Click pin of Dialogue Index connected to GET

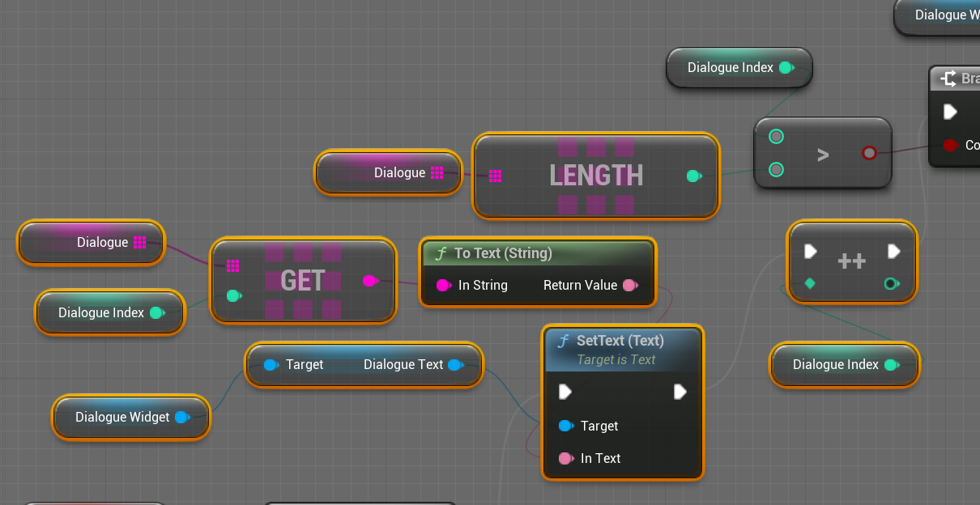(157, 312)
